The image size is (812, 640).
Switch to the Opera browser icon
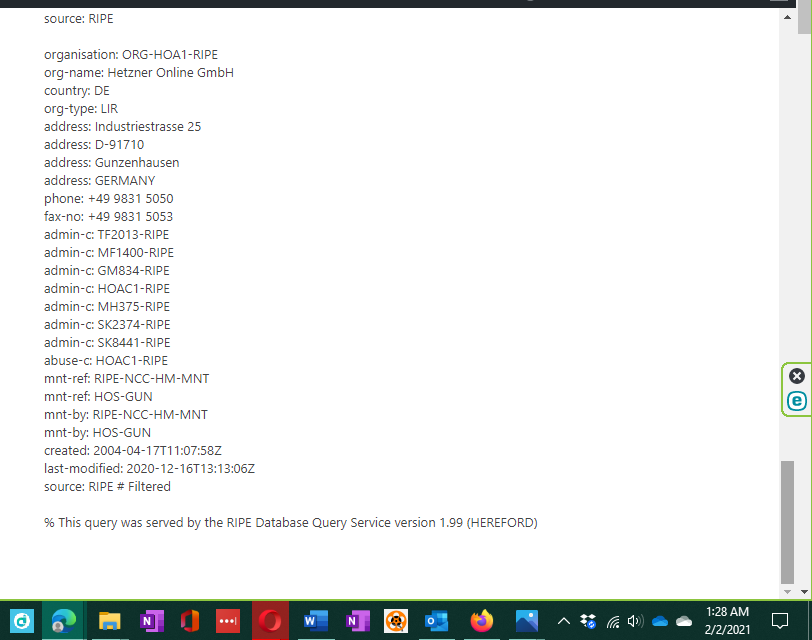pyautogui.click(x=270, y=621)
